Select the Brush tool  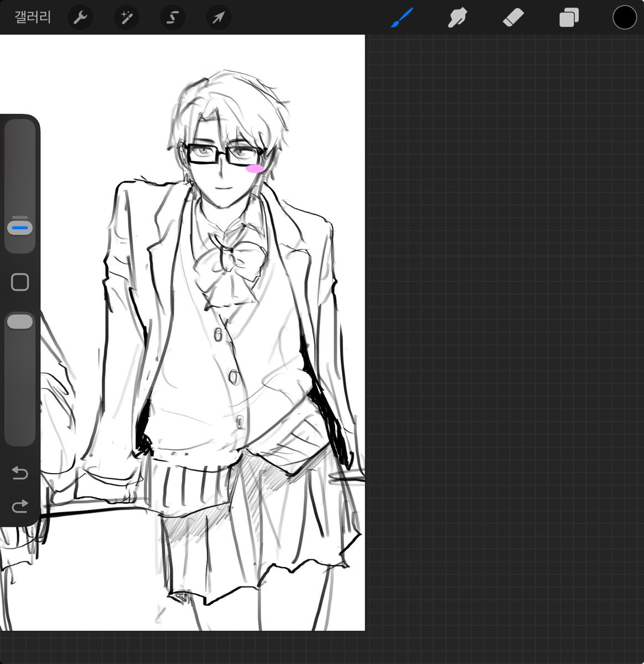click(x=402, y=18)
